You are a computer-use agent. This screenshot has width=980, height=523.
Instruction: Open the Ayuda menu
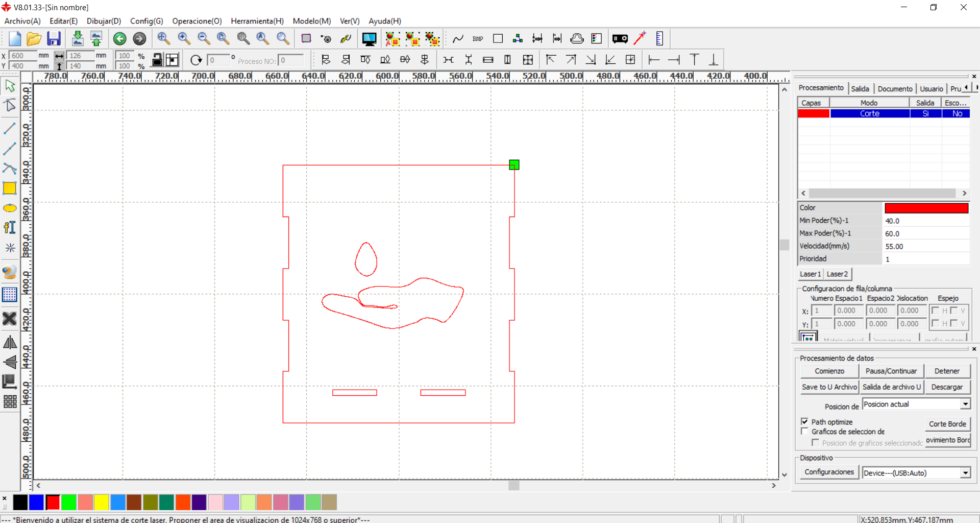point(385,21)
